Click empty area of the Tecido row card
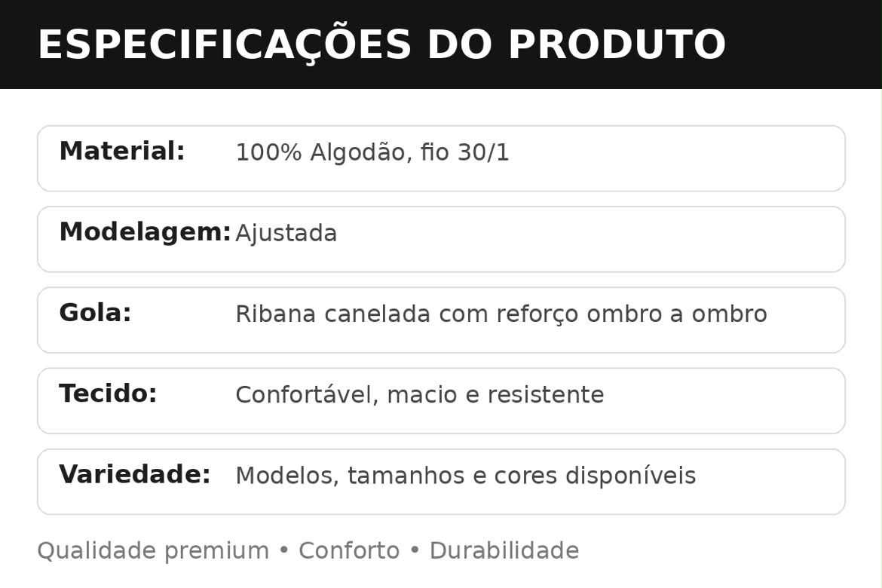Viewport: 882px width, 588px height. tap(726, 401)
